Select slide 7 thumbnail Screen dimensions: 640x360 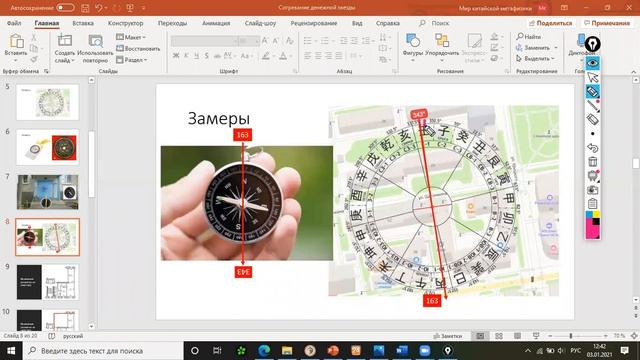click(48, 192)
